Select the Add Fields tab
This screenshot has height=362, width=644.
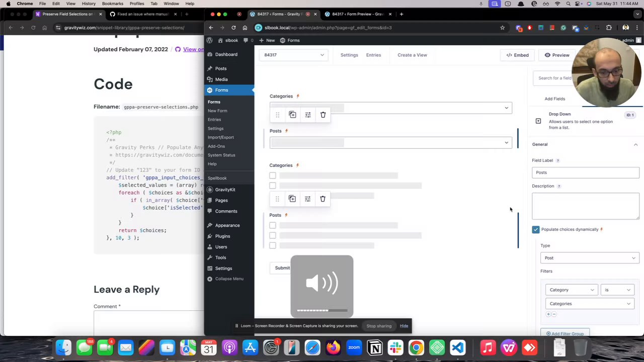555,99
